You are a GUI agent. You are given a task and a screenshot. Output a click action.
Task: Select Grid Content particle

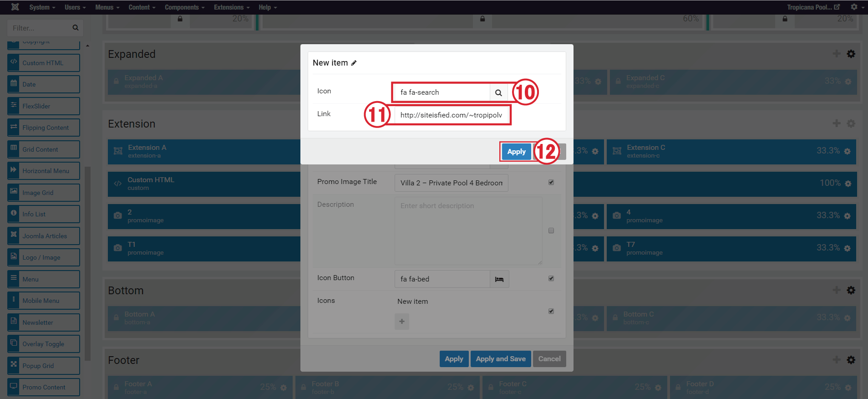[x=44, y=149]
